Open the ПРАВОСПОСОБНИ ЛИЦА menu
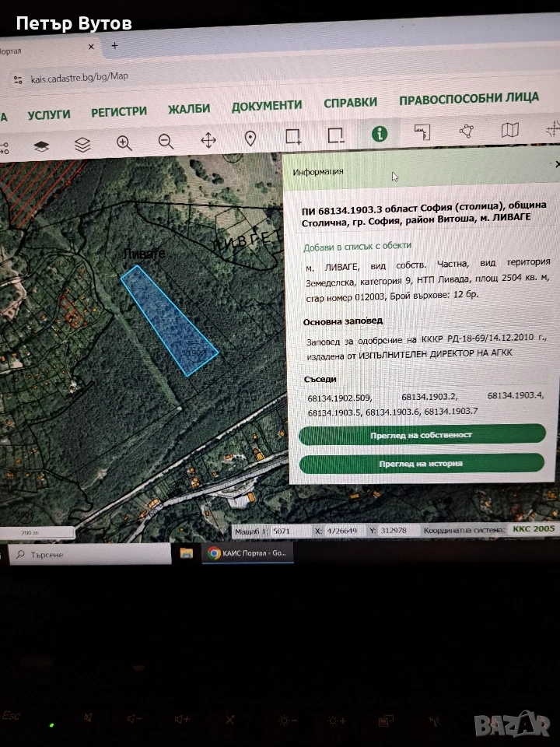Image resolution: width=560 pixels, height=747 pixels. point(469,99)
